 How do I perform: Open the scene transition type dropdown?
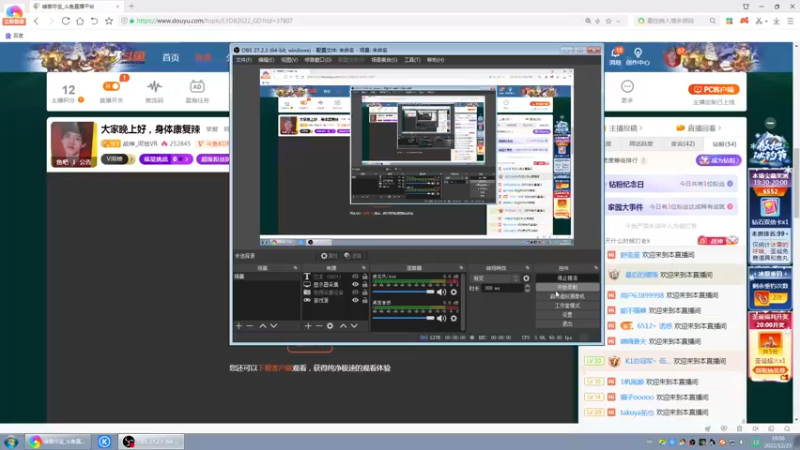pyautogui.click(x=495, y=279)
